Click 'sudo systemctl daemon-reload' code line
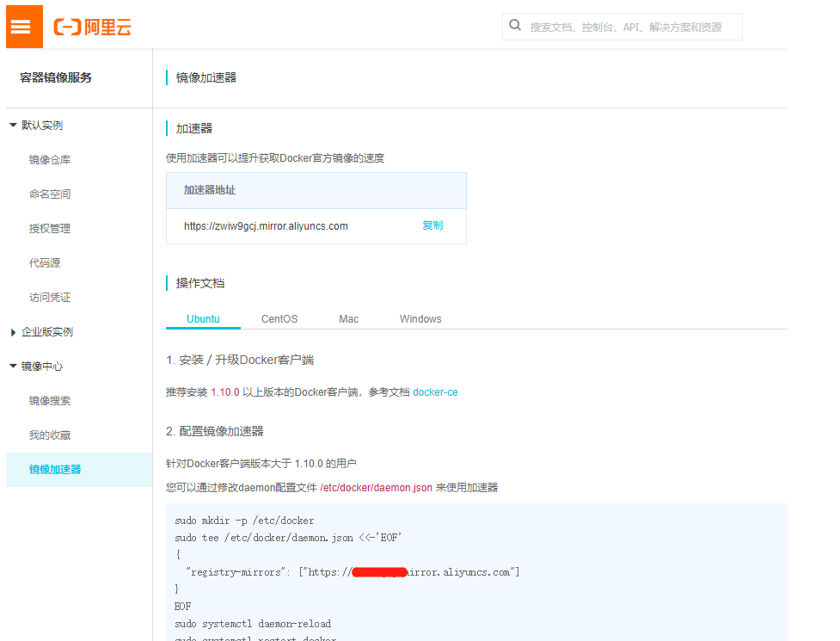Screen dimensions: 840x641 (x=253, y=624)
